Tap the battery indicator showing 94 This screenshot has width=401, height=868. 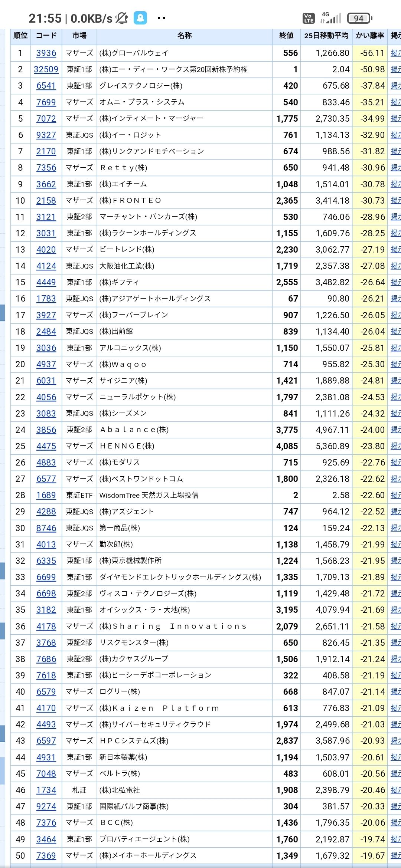pyautogui.click(x=359, y=18)
